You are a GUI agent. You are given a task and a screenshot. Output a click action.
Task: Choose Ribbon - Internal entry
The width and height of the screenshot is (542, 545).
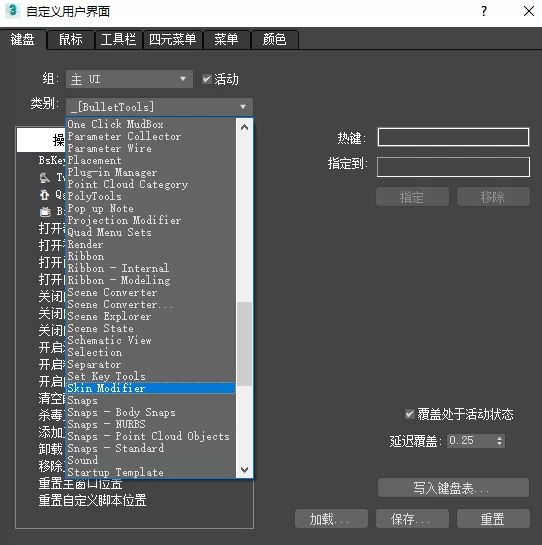pos(151,268)
